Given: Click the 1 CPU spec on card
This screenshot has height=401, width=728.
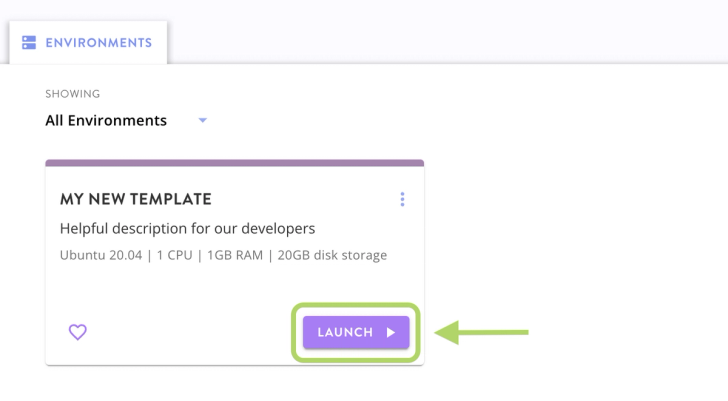Looking at the screenshot, I should [x=173, y=255].
